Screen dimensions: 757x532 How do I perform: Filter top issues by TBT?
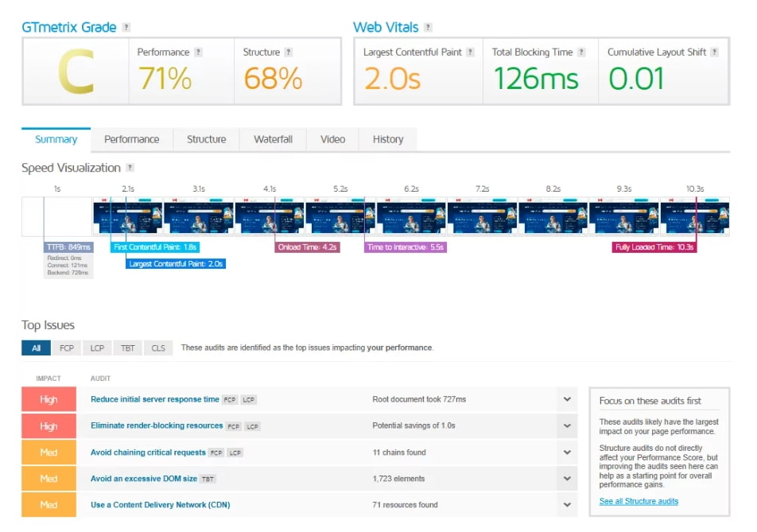pyautogui.click(x=127, y=348)
